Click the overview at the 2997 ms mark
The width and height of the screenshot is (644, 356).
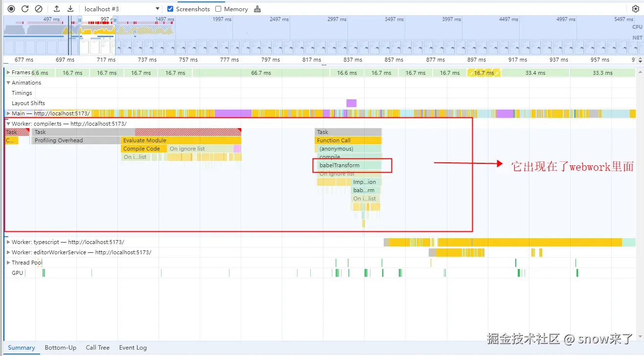(x=336, y=19)
